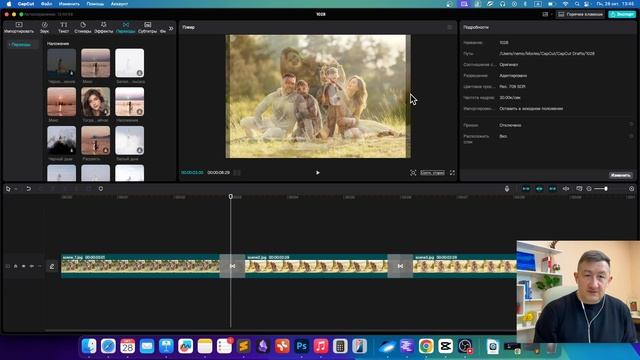Enter fullscreen preview mode
Viewport: 640px width, 360px height.
(452, 173)
